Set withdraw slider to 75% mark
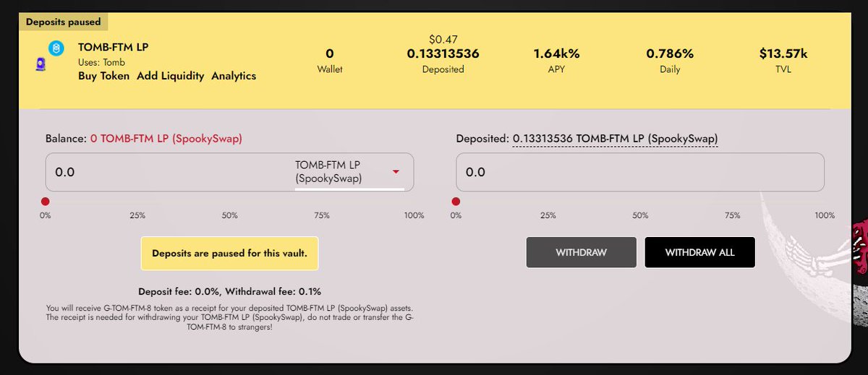The width and height of the screenshot is (868, 375). click(x=732, y=215)
